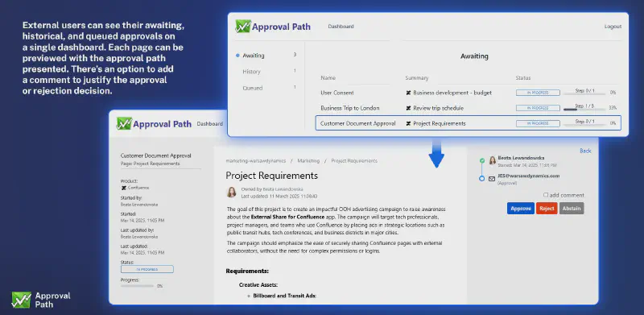Click Confluence icon beside Business development - budget
The image size is (644, 315).
[x=408, y=93]
